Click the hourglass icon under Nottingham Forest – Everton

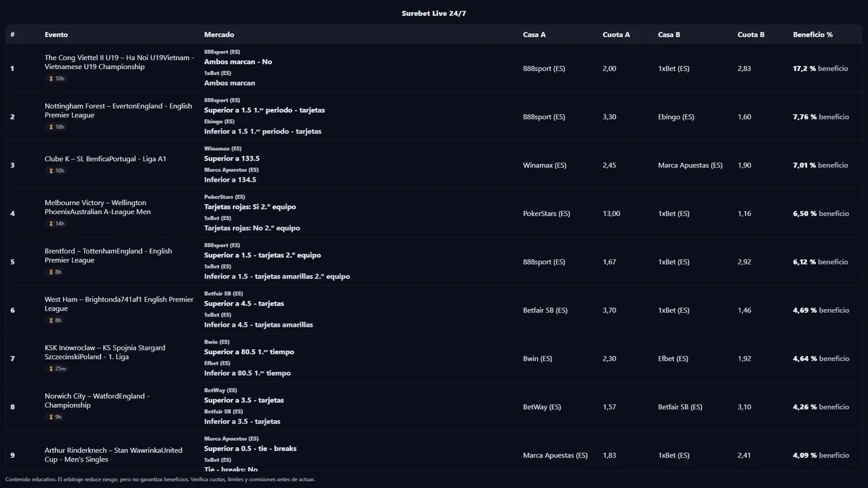(50, 127)
